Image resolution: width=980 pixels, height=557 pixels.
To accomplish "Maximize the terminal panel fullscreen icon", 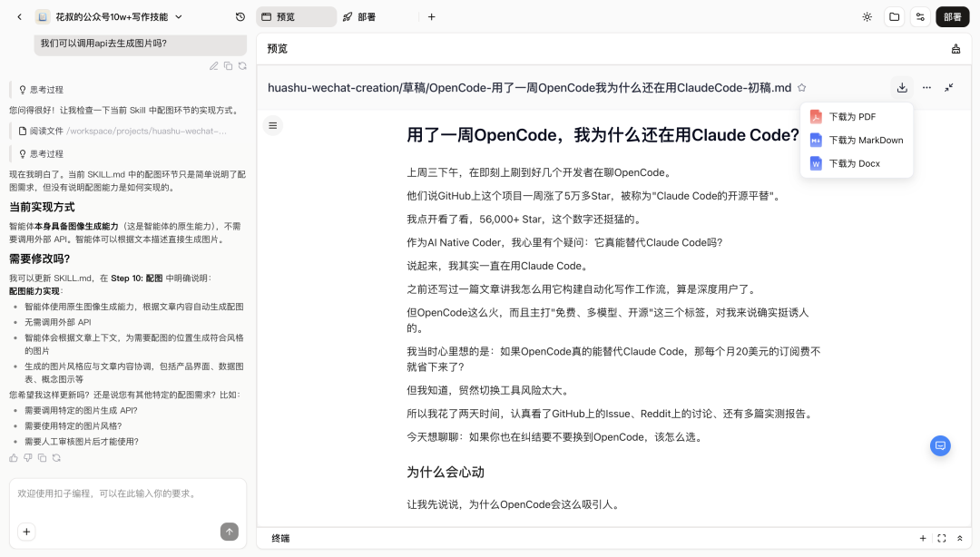I will click(x=941, y=538).
